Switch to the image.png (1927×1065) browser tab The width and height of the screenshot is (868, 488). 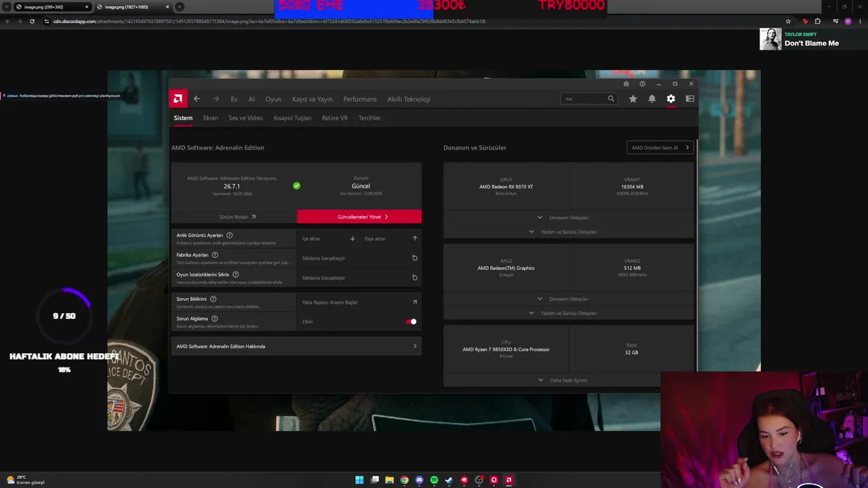(x=132, y=7)
